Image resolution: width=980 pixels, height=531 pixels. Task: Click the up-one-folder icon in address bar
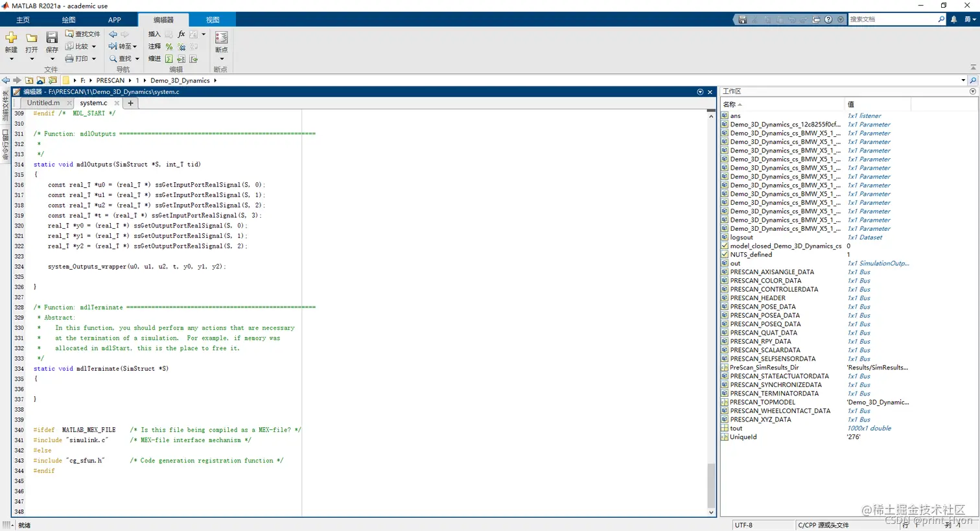(29, 80)
